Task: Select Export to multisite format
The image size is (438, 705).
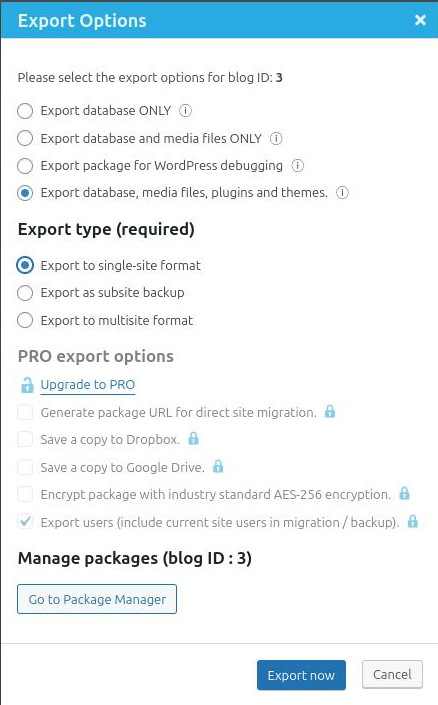Action: [x=25, y=321]
